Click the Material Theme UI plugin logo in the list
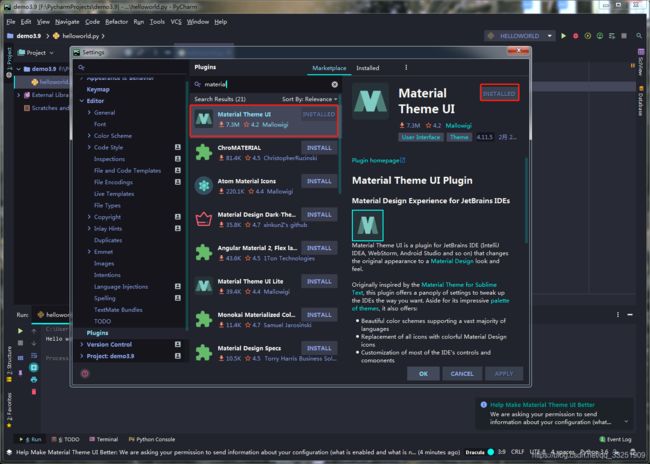 pos(204,119)
